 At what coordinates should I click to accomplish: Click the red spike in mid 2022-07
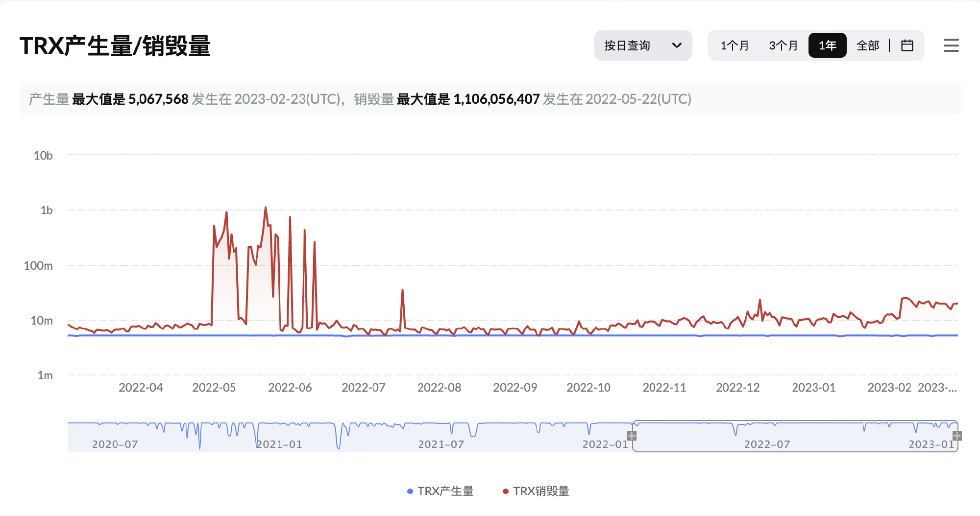click(402, 290)
